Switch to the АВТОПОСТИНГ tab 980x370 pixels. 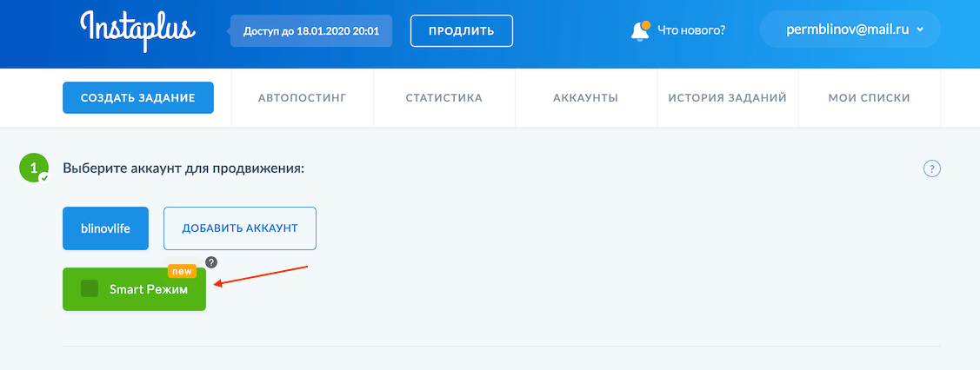[x=303, y=98]
